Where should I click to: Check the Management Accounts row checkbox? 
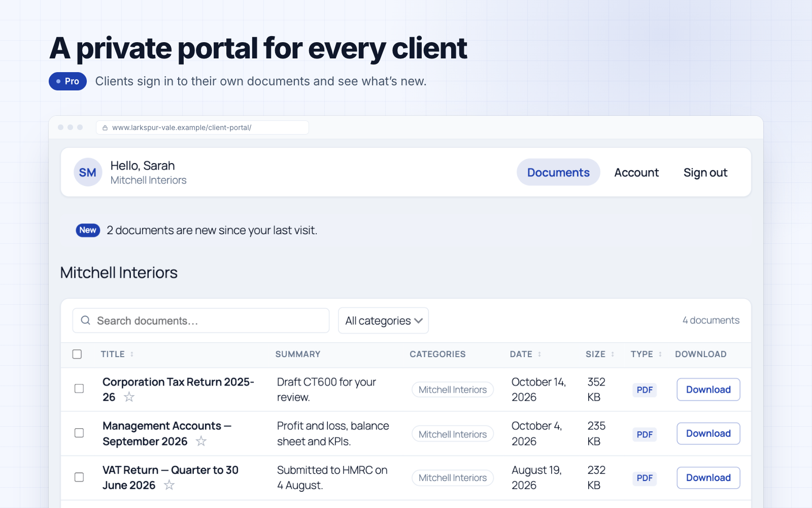79,433
